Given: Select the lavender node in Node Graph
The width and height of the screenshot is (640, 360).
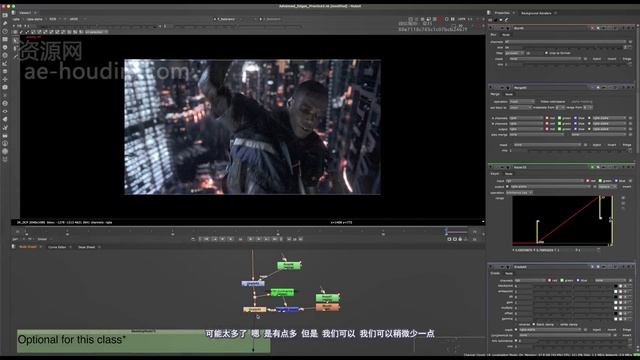Looking at the screenshot, I should (253, 283).
